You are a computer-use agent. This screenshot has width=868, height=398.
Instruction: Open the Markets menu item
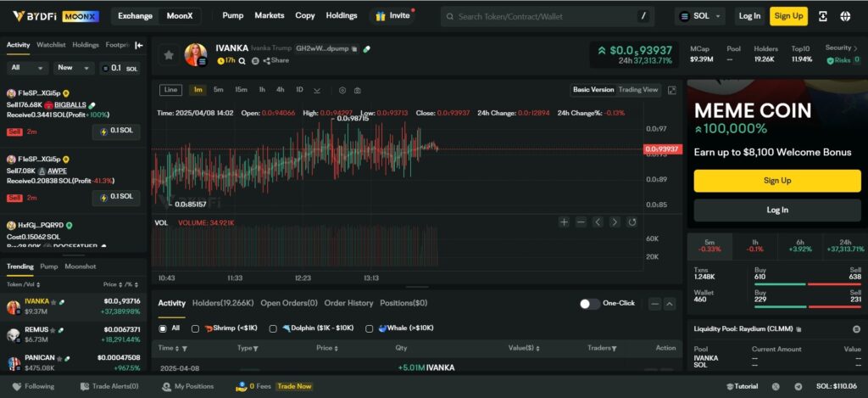pyautogui.click(x=269, y=15)
